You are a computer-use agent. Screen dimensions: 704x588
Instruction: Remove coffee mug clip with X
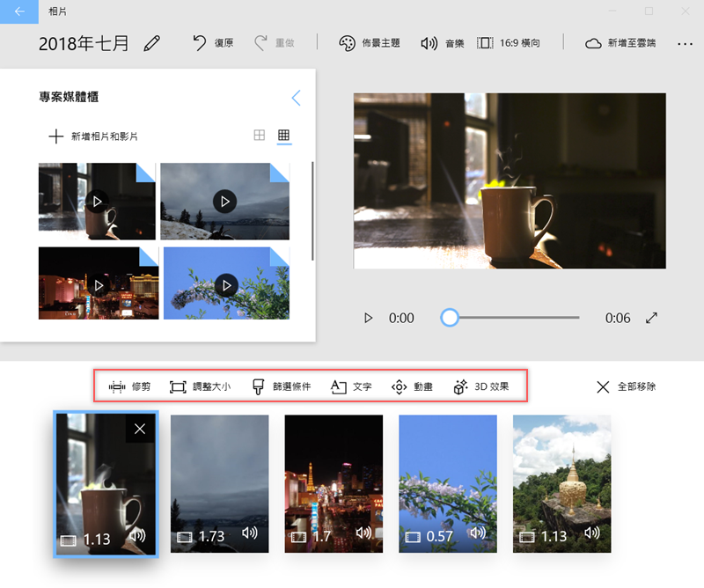point(140,429)
